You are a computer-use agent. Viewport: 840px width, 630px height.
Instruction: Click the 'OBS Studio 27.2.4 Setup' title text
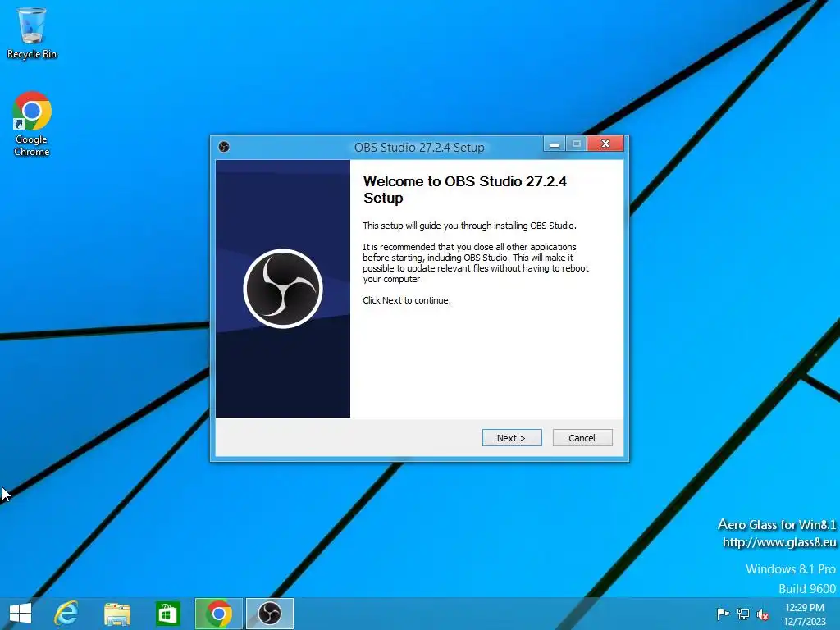click(x=419, y=148)
